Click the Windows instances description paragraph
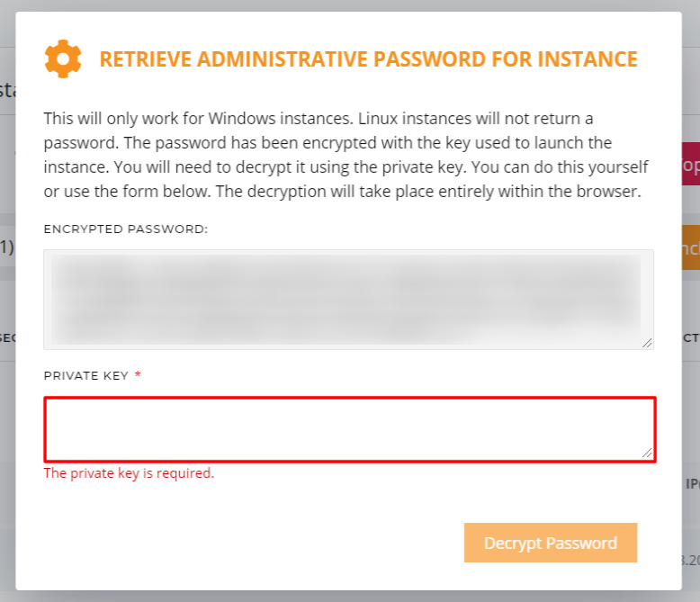700x602 pixels. pyautogui.click(x=346, y=155)
